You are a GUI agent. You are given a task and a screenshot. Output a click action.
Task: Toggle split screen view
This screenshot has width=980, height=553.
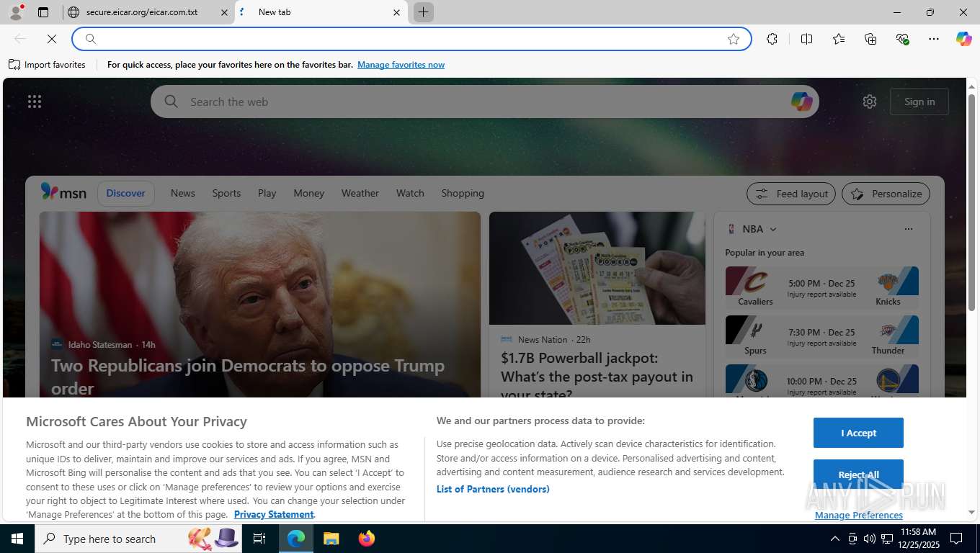point(807,39)
